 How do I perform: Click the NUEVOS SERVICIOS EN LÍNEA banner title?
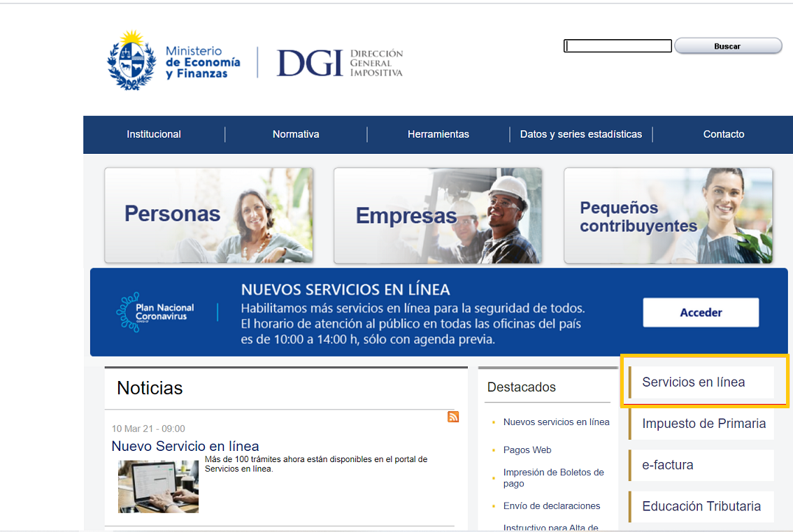tap(345, 289)
